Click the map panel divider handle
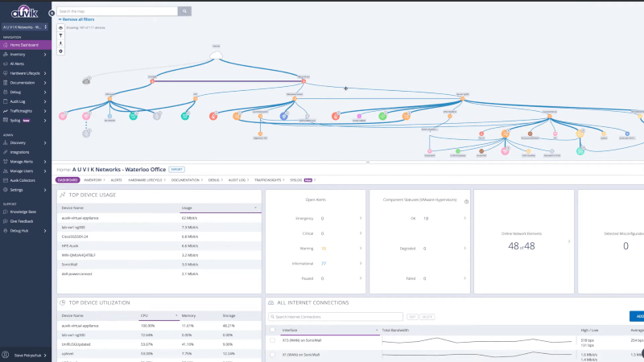Screen dimensions: 644x362 [x=368, y=162]
